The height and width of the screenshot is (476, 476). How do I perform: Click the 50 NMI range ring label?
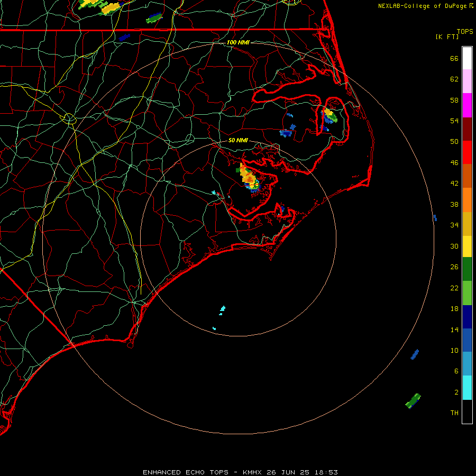tap(238, 140)
